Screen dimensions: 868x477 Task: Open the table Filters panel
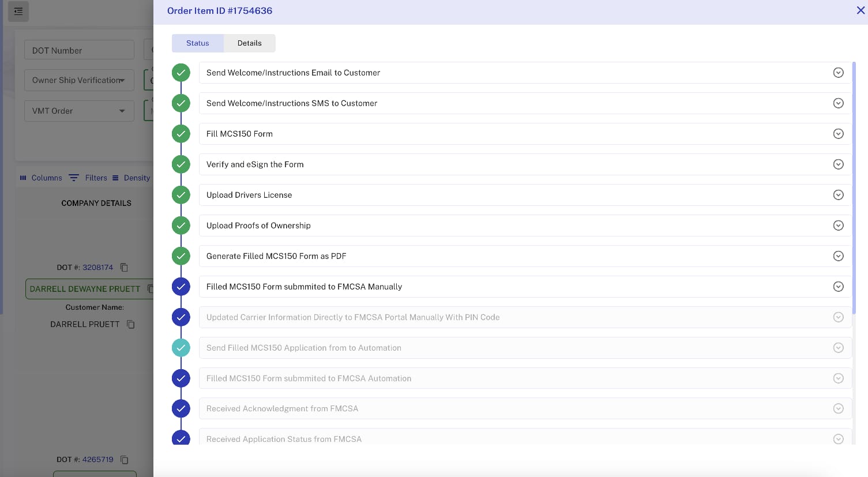pyautogui.click(x=88, y=178)
